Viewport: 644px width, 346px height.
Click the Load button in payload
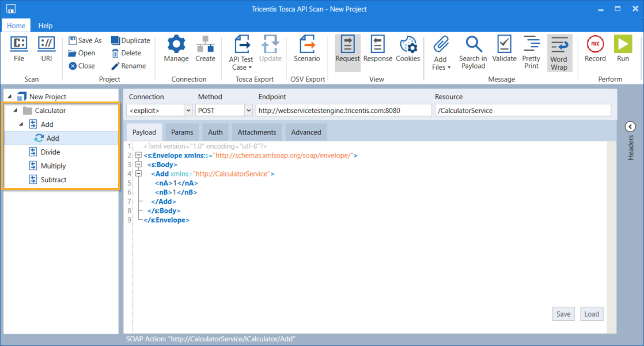coord(592,314)
